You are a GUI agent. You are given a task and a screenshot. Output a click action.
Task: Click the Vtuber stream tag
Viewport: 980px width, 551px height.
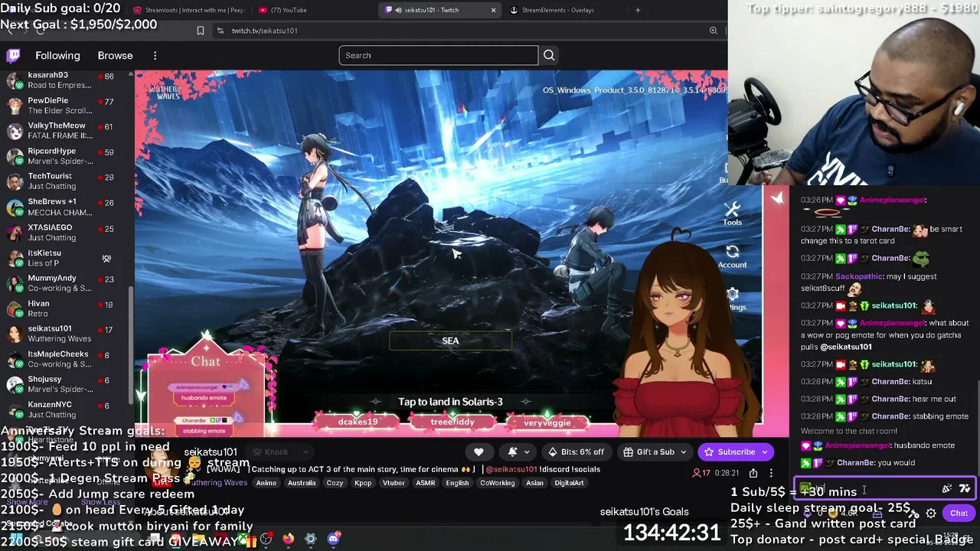click(394, 483)
